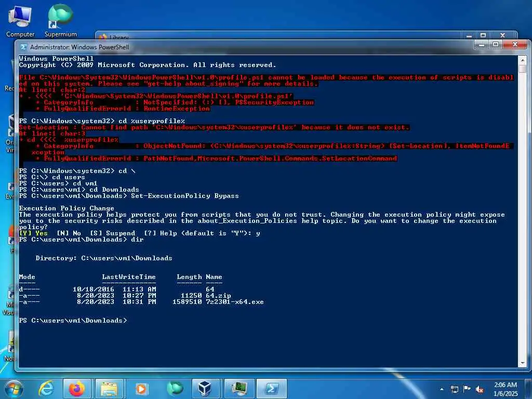Select the PowerShell taskbar button
Image resolution: width=532 pixels, height=399 pixels.
pyautogui.click(x=271, y=389)
